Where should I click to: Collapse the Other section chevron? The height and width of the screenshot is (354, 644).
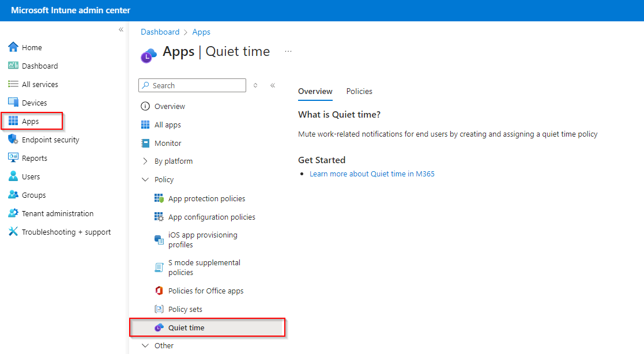click(x=145, y=346)
